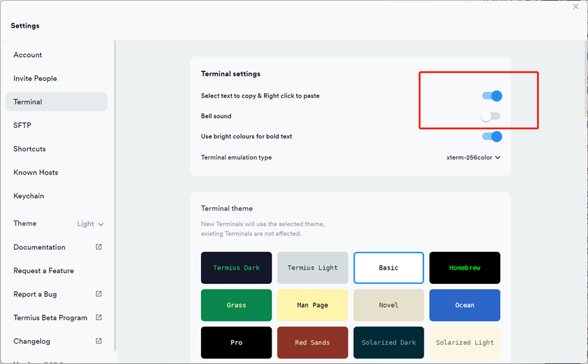588x364 pixels.
Task: Select the Man Page terminal theme
Action: pyautogui.click(x=312, y=305)
